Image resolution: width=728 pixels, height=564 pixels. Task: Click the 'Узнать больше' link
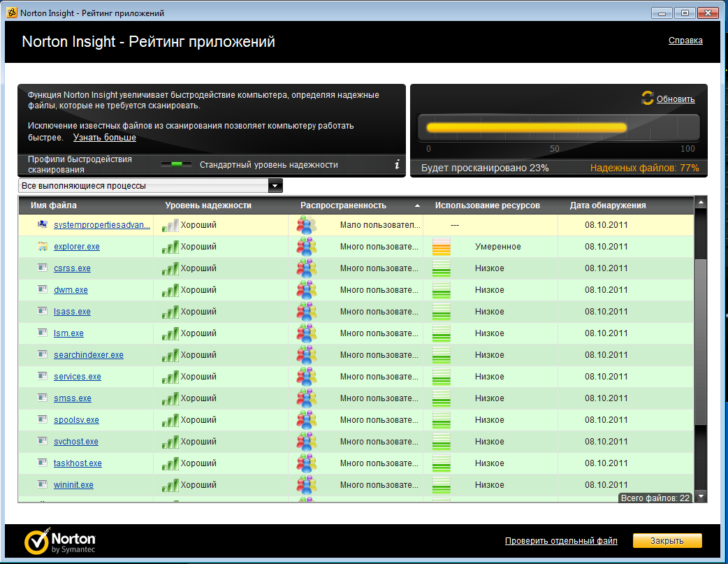point(105,138)
